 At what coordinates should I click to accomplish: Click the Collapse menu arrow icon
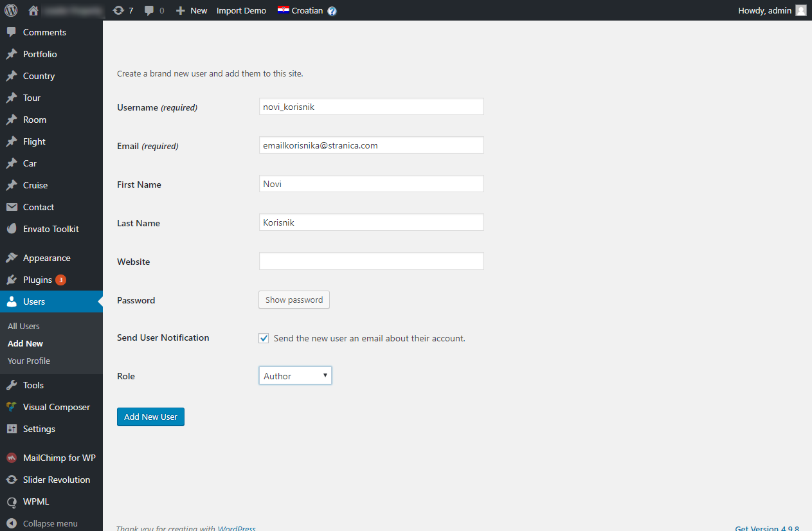11,523
